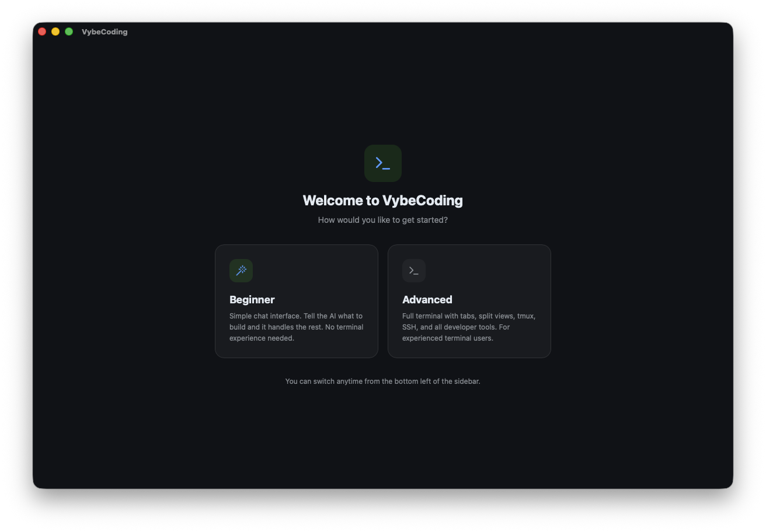Click the gray terminal icon on Advanced card
Screen dimensions: 766x532
click(x=414, y=271)
